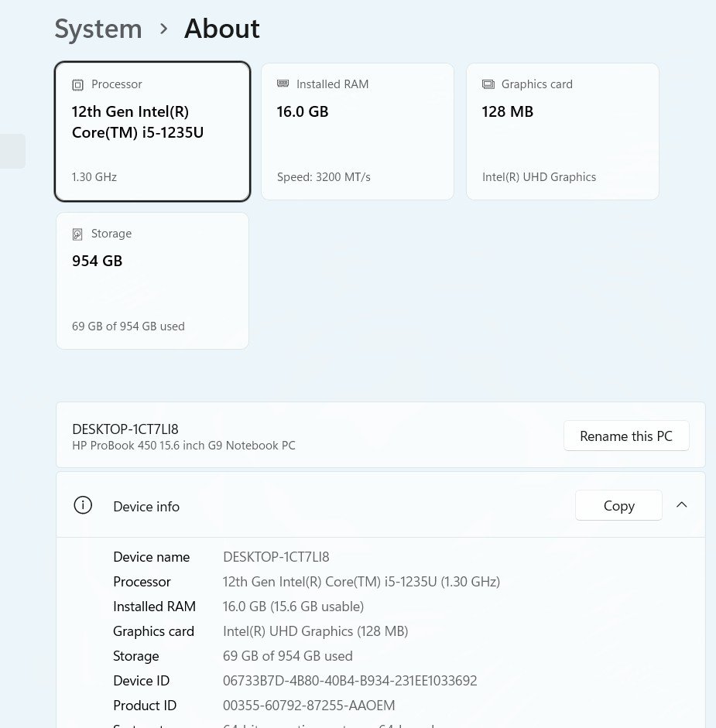This screenshot has width=716, height=728.
Task: Click the Device name value DESKTOP-1CT7LI8
Action: point(276,557)
